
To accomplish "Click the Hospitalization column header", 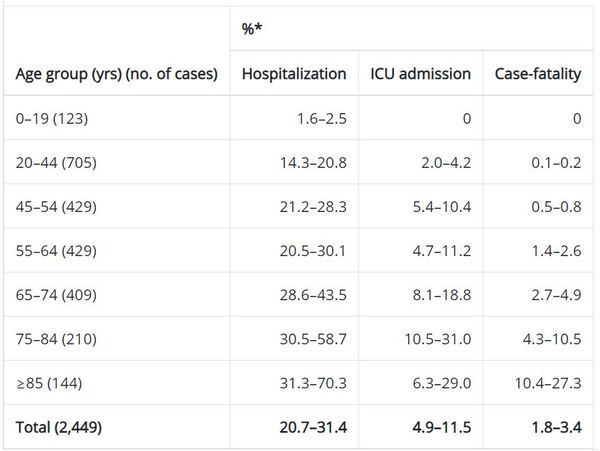I will pyautogui.click(x=293, y=74).
